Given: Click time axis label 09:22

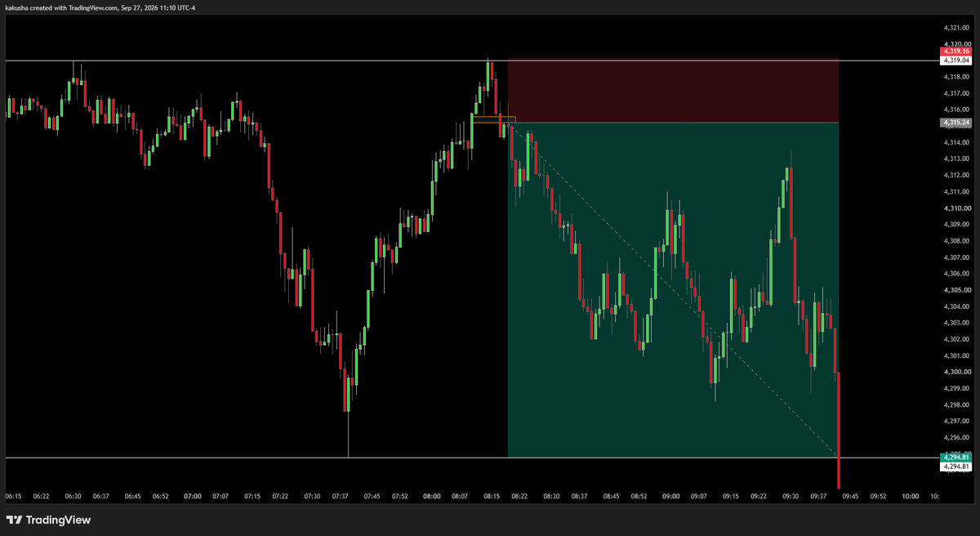Looking at the screenshot, I should pos(759,496).
